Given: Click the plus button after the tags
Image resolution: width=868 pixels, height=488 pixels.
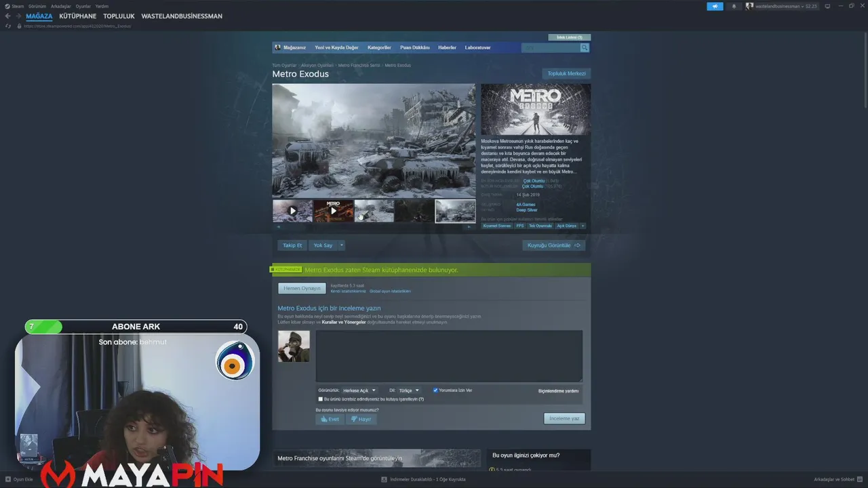Looking at the screenshot, I should pos(583,226).
